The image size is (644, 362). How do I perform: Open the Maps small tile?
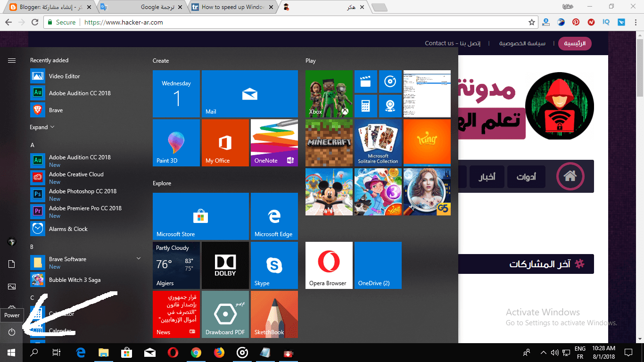pos(390,106)
